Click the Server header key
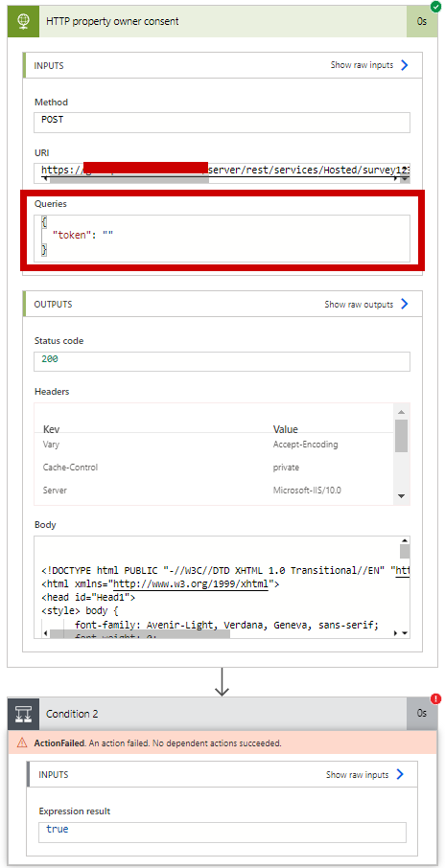 pos(54,490)
